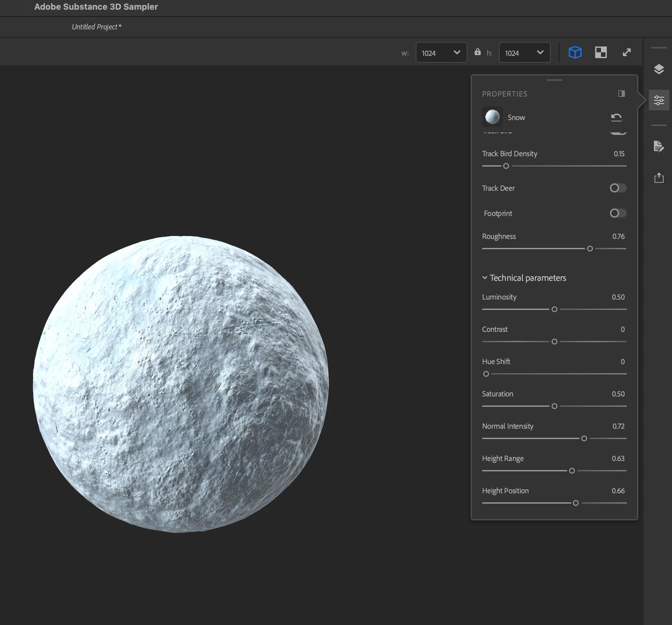Click the fullscreen expand viewport icon
This screenshot has height=625, width=672.
click(626, 52)
